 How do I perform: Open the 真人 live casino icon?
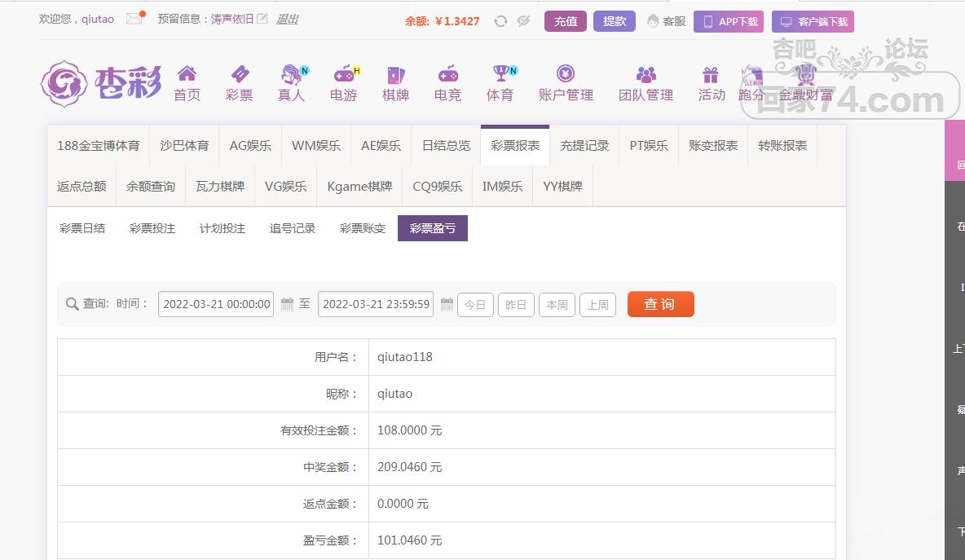click(291, 75)
